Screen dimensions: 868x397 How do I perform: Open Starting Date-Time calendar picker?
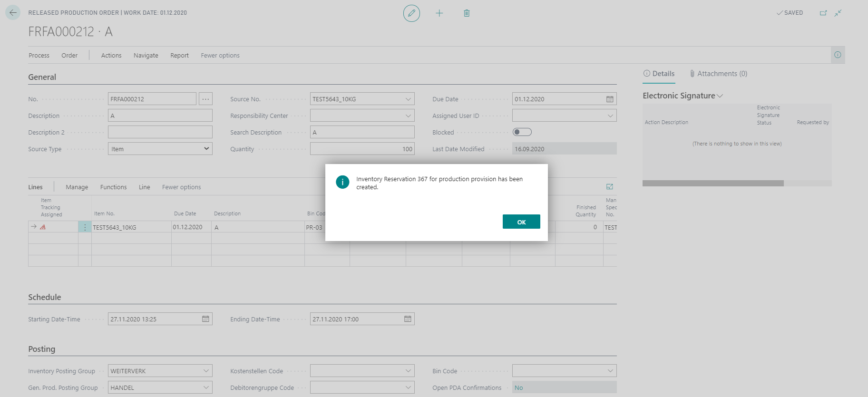pyautogui.click(x=205, y=319)
